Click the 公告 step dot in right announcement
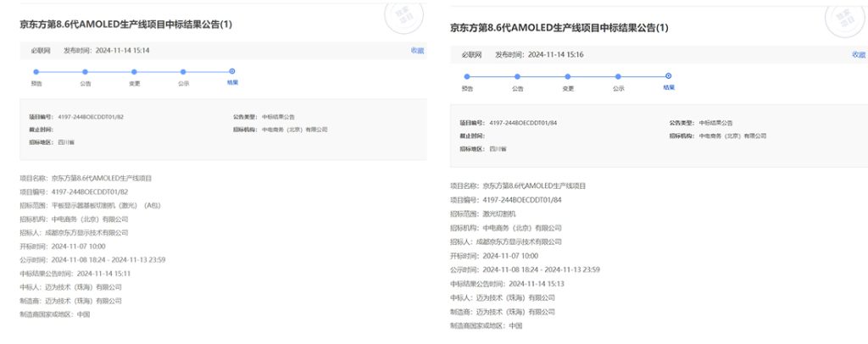868x344 pixels. 518,76
